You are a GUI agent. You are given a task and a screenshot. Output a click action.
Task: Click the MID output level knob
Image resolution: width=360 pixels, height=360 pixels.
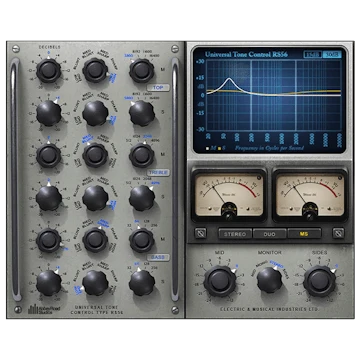(220, 281)
